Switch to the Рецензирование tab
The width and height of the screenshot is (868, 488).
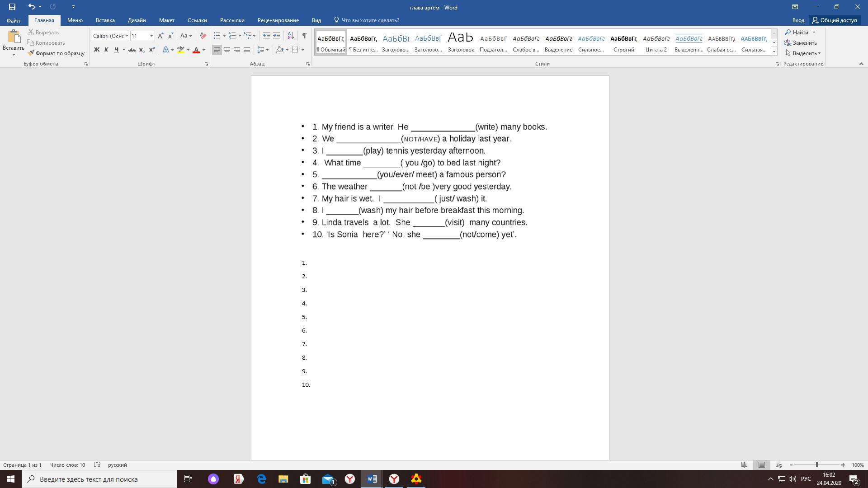tap(278, 20)
